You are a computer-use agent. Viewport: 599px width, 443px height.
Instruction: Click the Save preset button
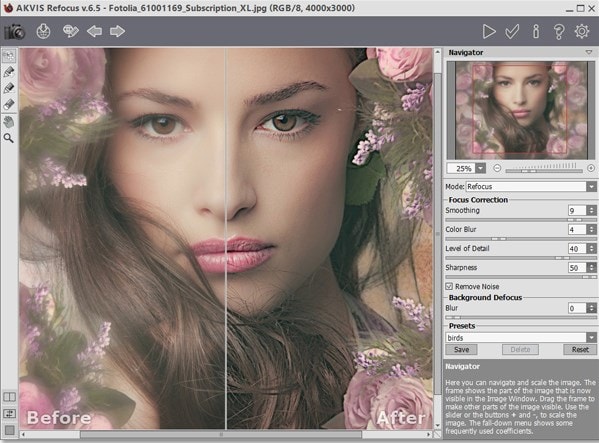coord(461,349)
